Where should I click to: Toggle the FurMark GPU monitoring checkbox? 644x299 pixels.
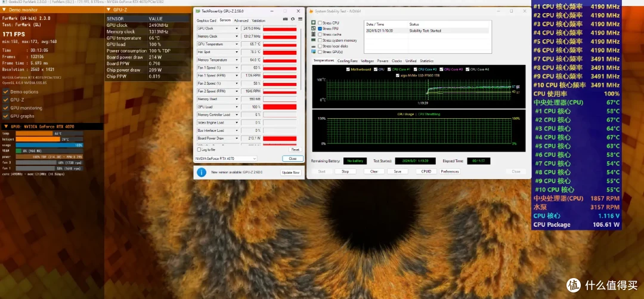pos(6,108)
